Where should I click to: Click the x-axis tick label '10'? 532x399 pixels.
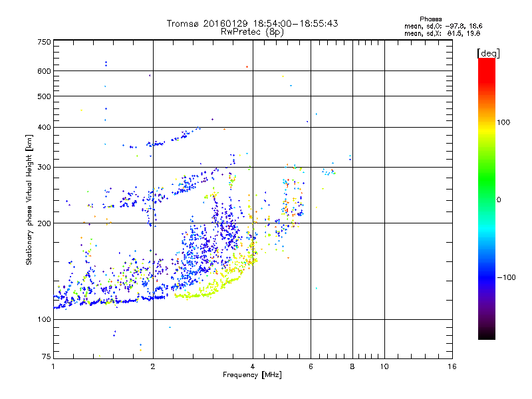tap(384, 366)
